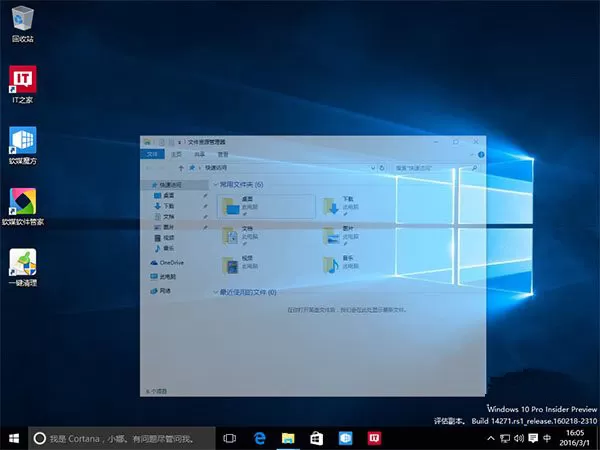Select the 软媒魔方 desktop shortcut
Viewport: 600px width, 450px height.
[x=23, y=145]
